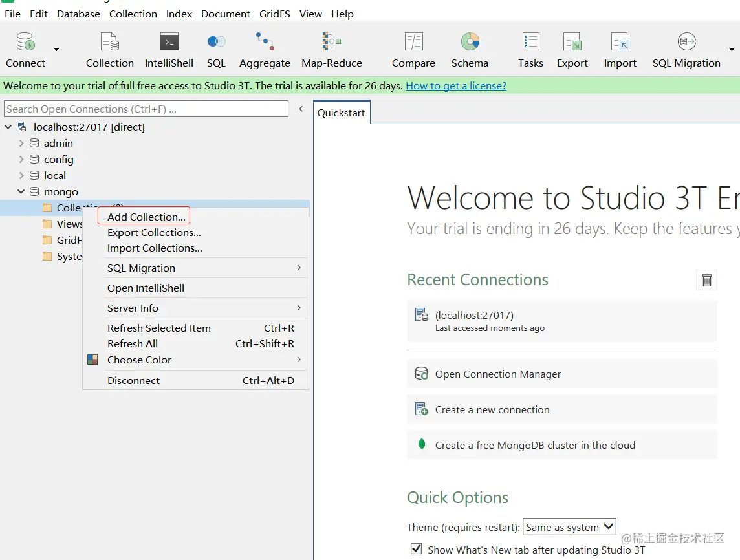Clear recent connections with trash icon
This screenshot has height=560, width=740.
click(x=706, y=280)
